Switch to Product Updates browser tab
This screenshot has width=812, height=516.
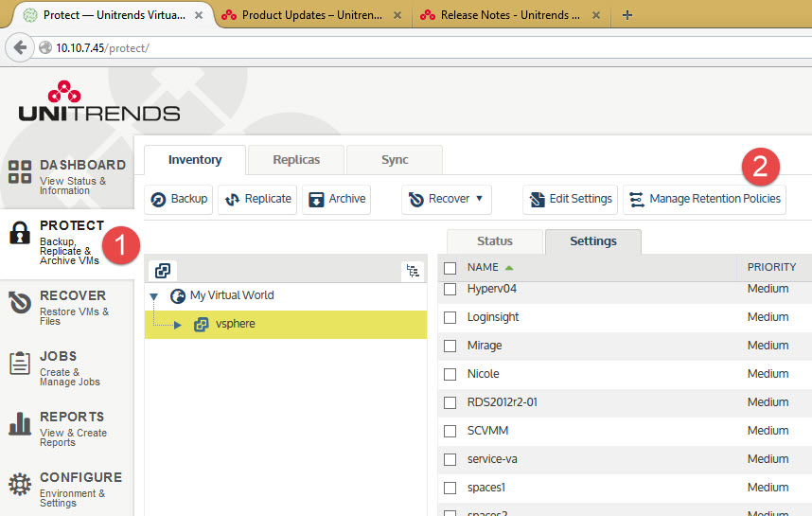(311, 15)
